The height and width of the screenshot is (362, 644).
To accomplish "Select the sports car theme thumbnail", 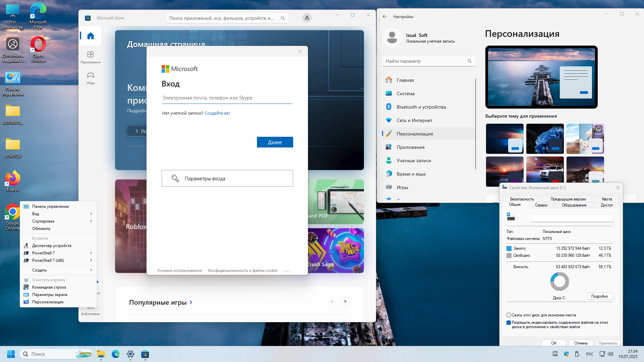I will point(545,171).
